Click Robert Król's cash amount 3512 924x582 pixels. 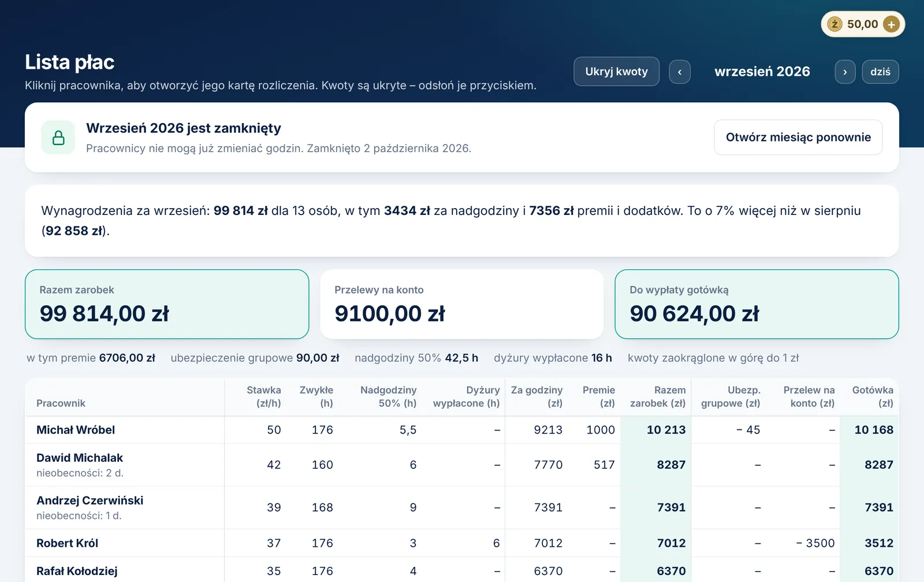879,543
